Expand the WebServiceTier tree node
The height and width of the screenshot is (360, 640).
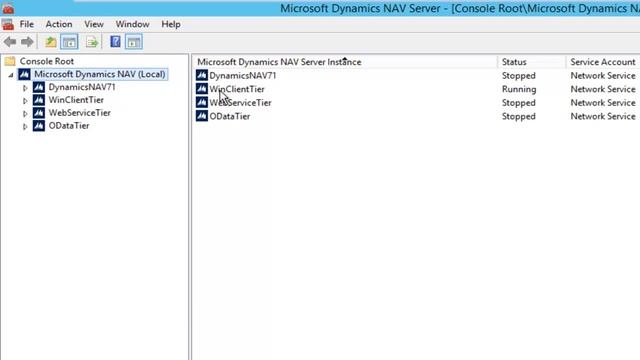pos(25,113)
